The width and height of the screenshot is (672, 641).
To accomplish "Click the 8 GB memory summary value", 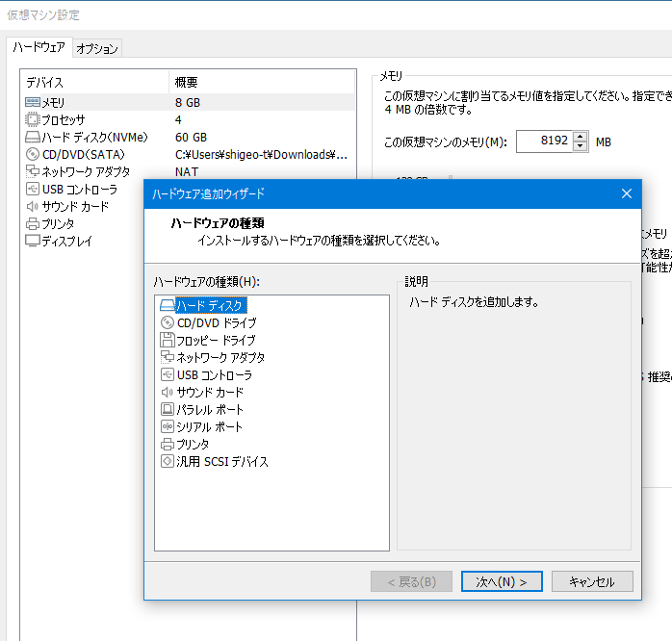I will (188, 102).
